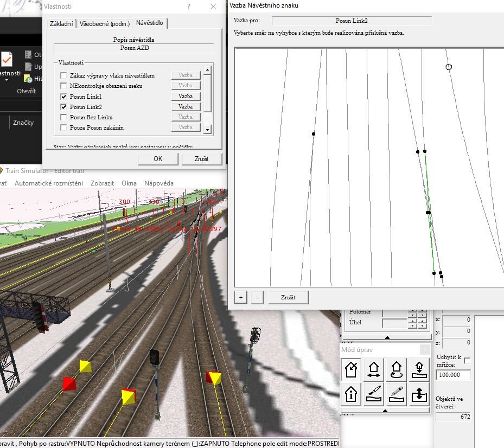
Task: Click Vazba button for Posun Link2
Action: click(x=186, y=107)
